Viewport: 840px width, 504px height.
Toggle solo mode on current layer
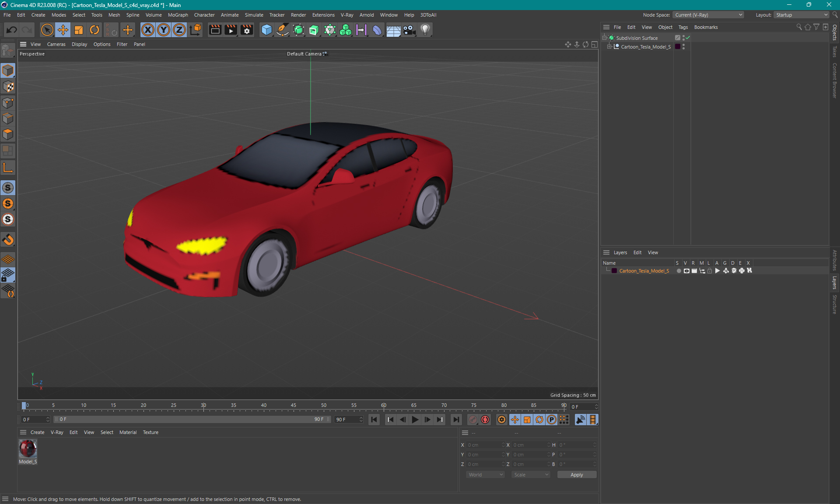pyautogui.click(x=677, y=271)
